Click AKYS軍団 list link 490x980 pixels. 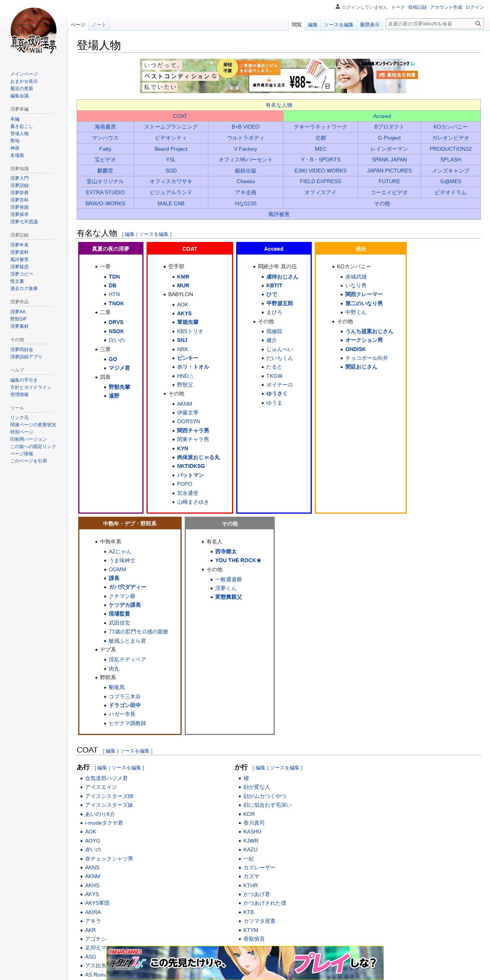pyautogui.click(x=97, y=903)
